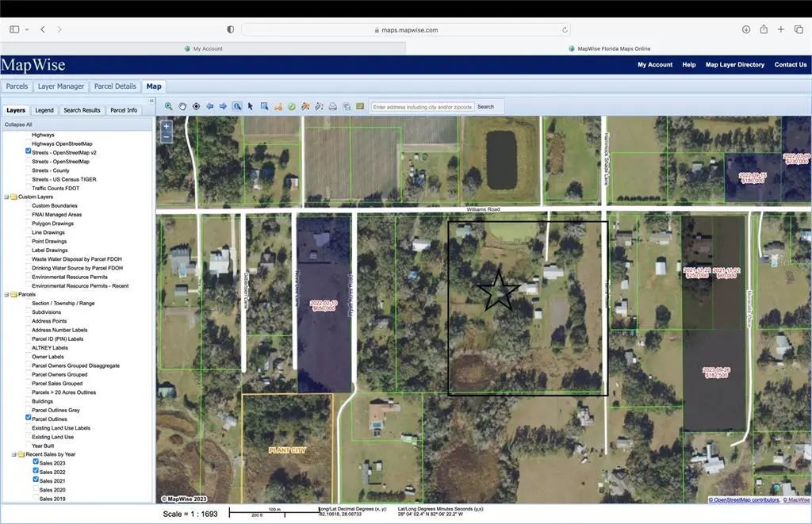Click Collapse All in layers panel
812x524 pixels.
18,124
